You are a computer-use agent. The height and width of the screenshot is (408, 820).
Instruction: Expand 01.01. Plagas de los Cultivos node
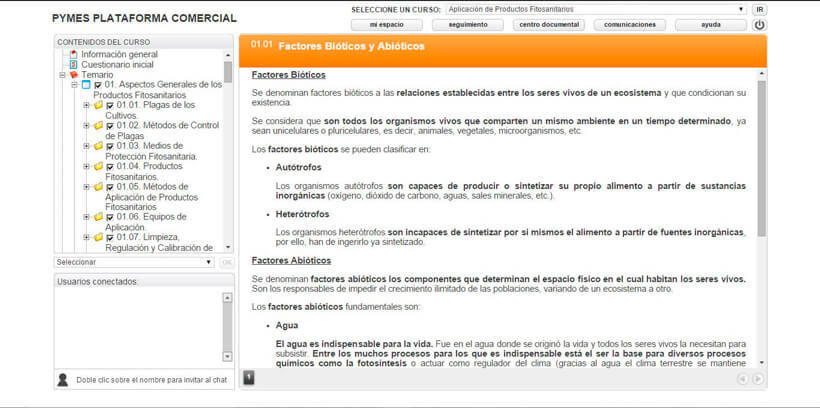click(x=86, y=105)
